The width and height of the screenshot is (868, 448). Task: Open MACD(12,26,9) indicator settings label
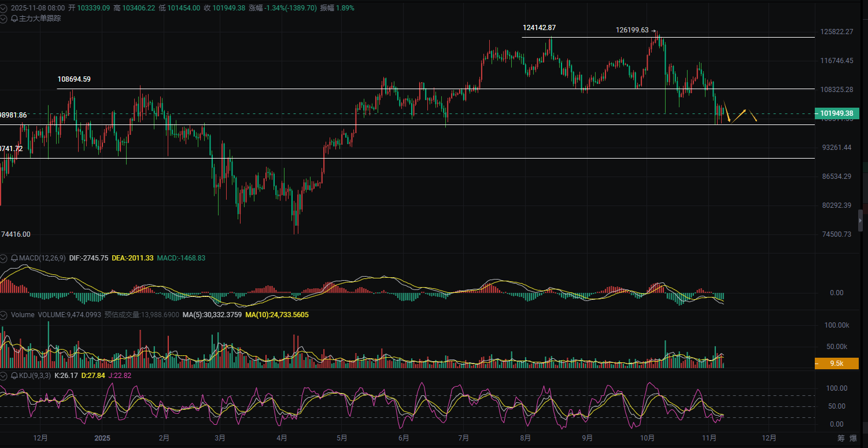(42, 258)
